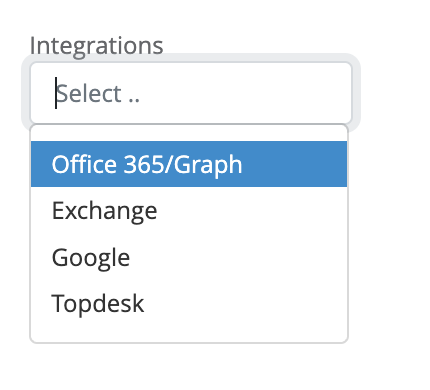Image resolution: width=430 pixels, height=390 pixels.
Task: Select Office 365/Graph from the dropdown list
Action: [189, 164]
